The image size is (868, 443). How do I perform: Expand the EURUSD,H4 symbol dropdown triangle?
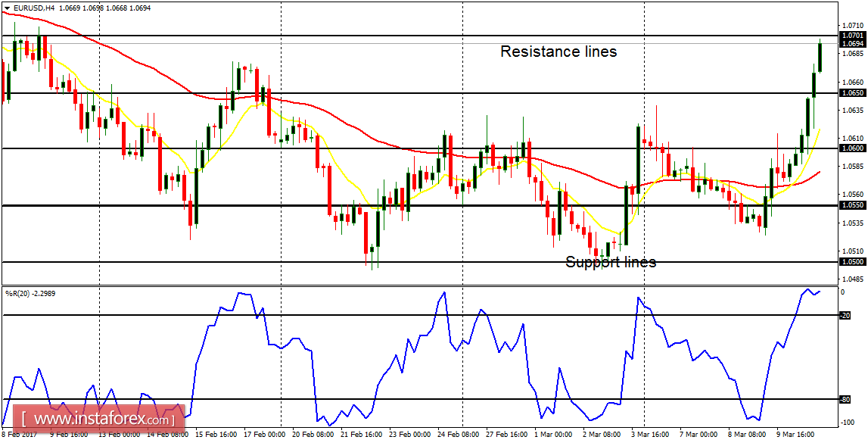[6, 7]
